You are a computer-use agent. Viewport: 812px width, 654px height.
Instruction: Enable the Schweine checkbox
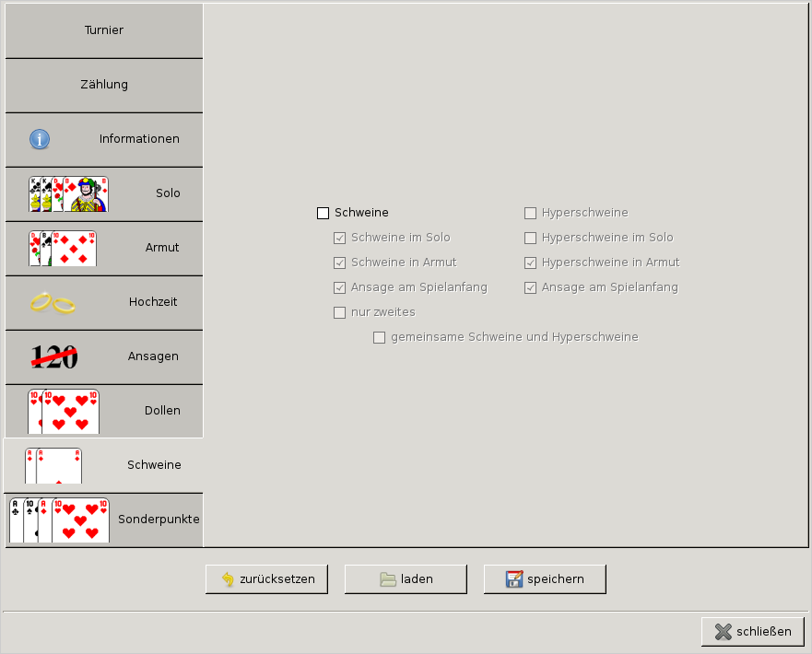pos(324,213)
